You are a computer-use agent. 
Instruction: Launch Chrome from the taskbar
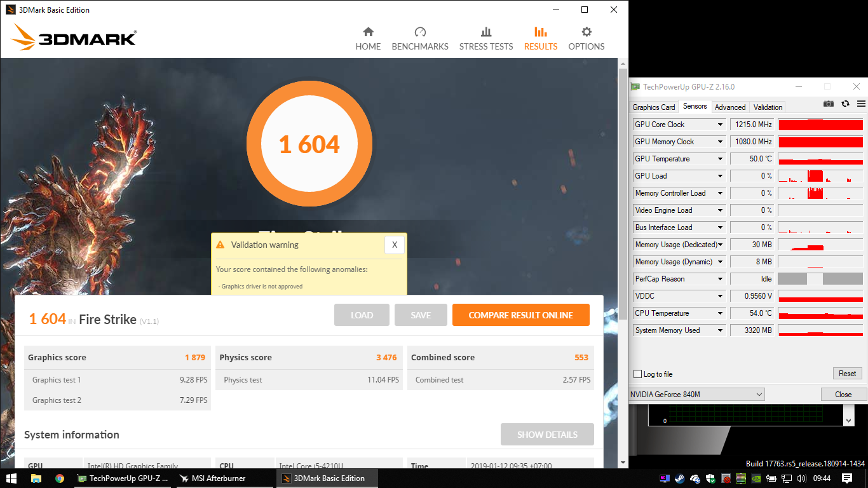click(x=60, y=478)
